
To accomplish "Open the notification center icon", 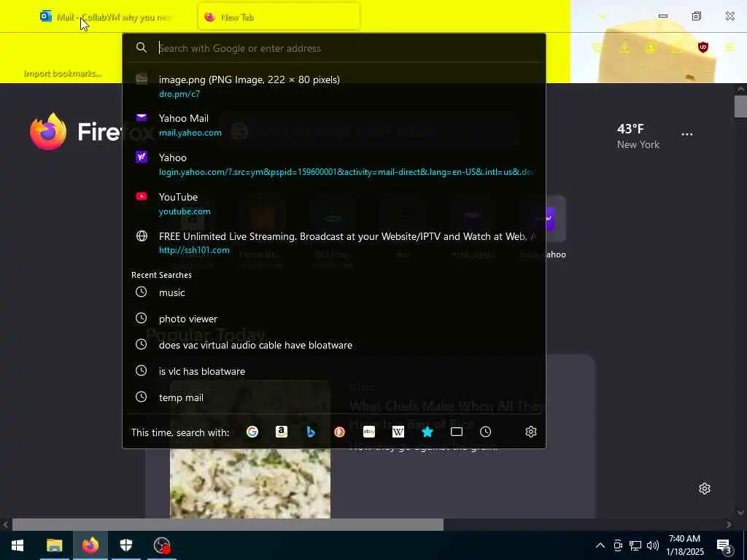I will [x=724, y=546].
